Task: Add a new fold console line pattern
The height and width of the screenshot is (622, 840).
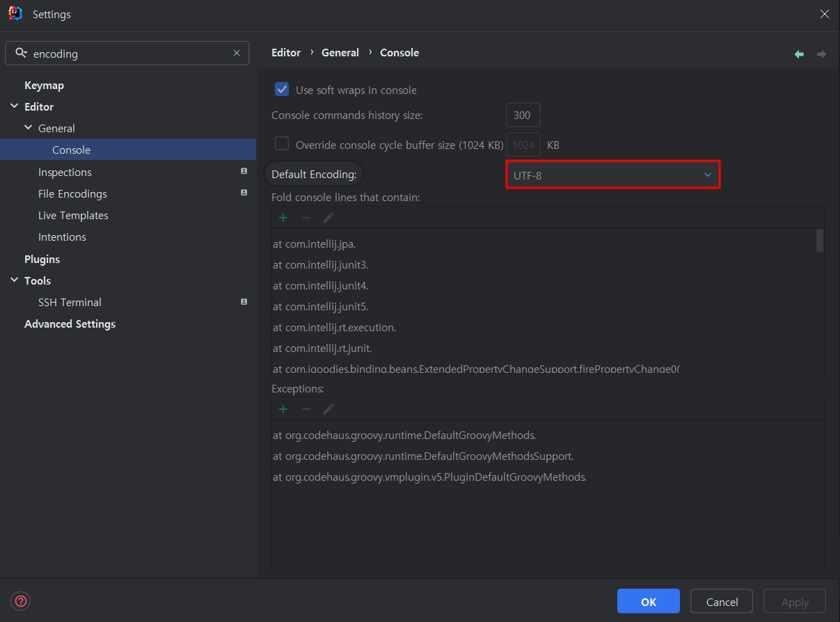Action: tap(283, 218)
